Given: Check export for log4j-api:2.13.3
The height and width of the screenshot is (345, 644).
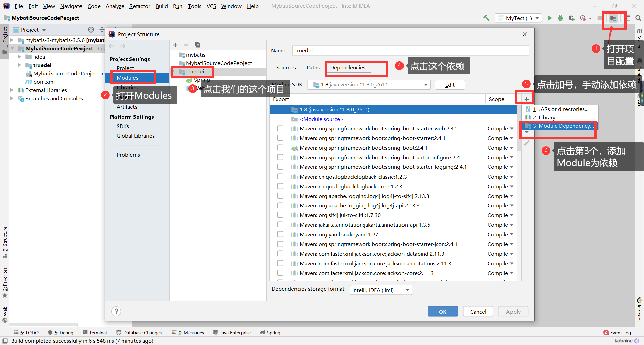Looking at the screenshot, I should coord(280,205).
